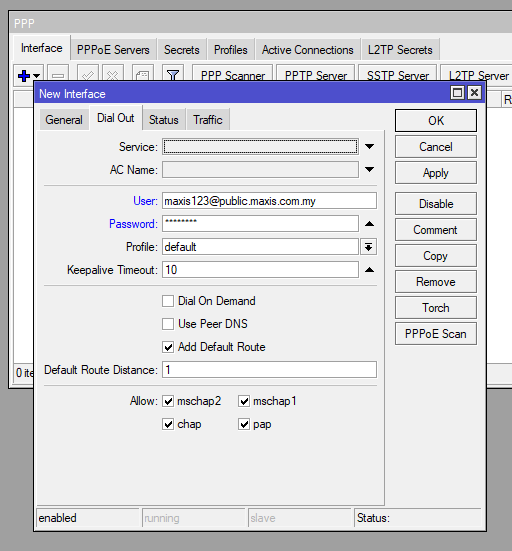
Task: Toggle Dial On Demand checkbox
Action: coord(168,301)
